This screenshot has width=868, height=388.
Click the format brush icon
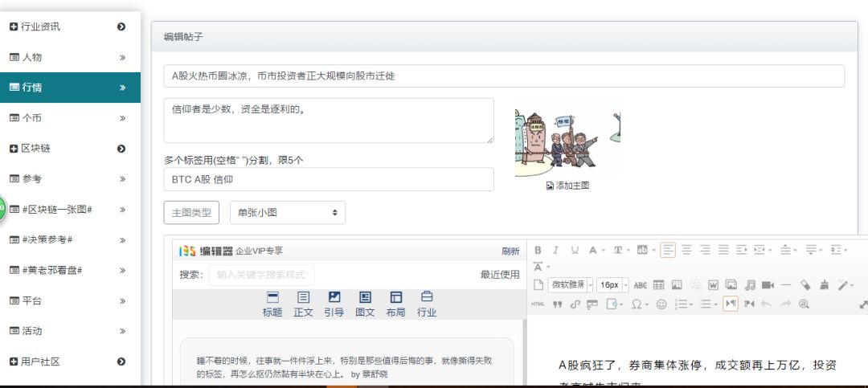coord(824,285)
